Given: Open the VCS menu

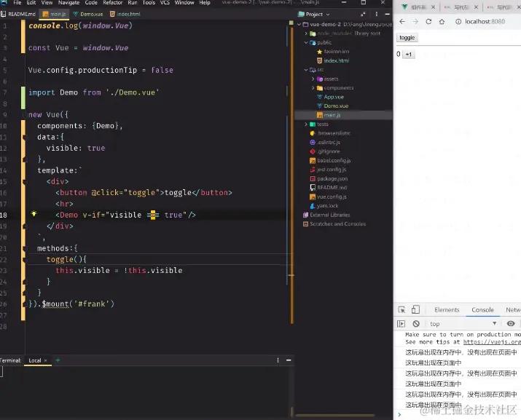Looking at the screenshot, I should [x=165, y=3].
